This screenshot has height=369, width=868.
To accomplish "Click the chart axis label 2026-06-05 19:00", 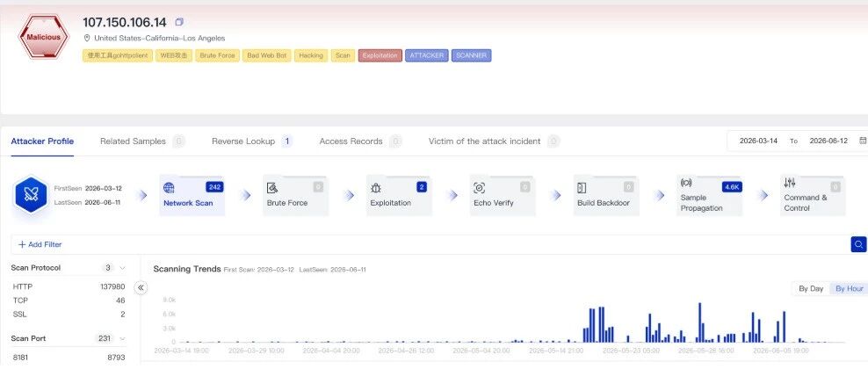I will click(x=781, y=351).
